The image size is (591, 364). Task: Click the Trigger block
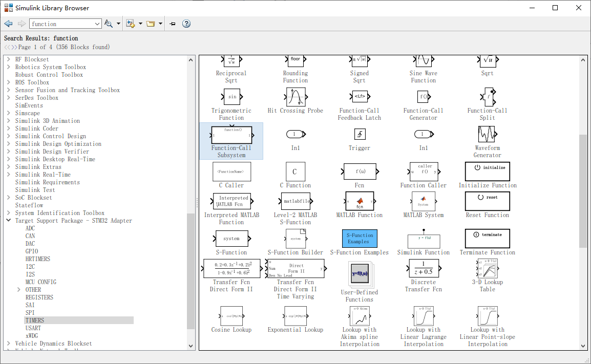359,134
